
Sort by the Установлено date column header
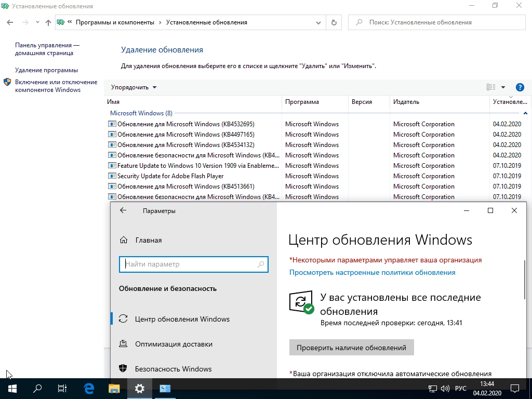click(x=510, y=102)
